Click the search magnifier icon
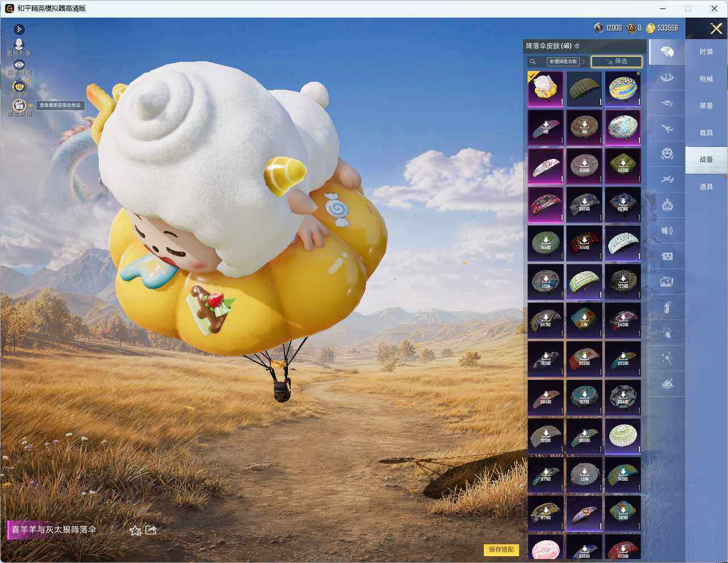Screen dimensions: 728x563 coord(533,61)
